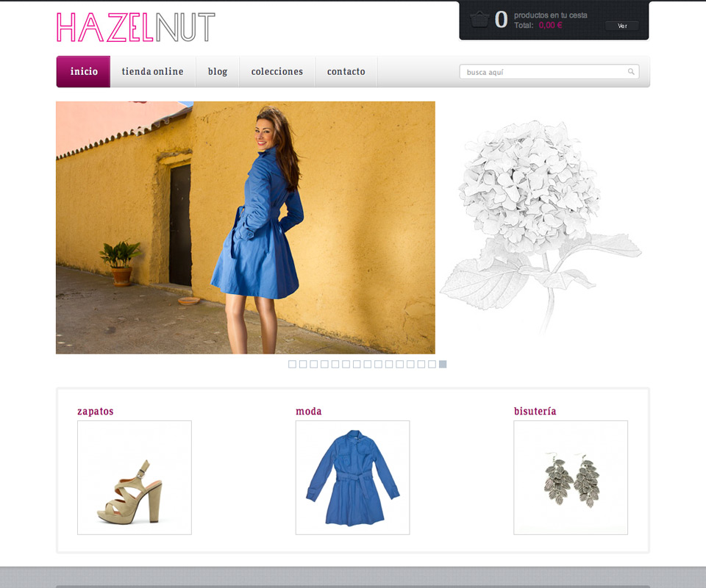The height and width of the screenshot is (588, 706).
Task: Open the tienda online menu item
Action: (x=152, y=72)
